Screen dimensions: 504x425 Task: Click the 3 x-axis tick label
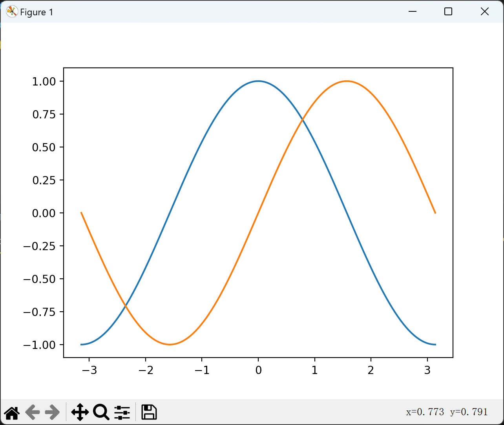coord(427,371)
